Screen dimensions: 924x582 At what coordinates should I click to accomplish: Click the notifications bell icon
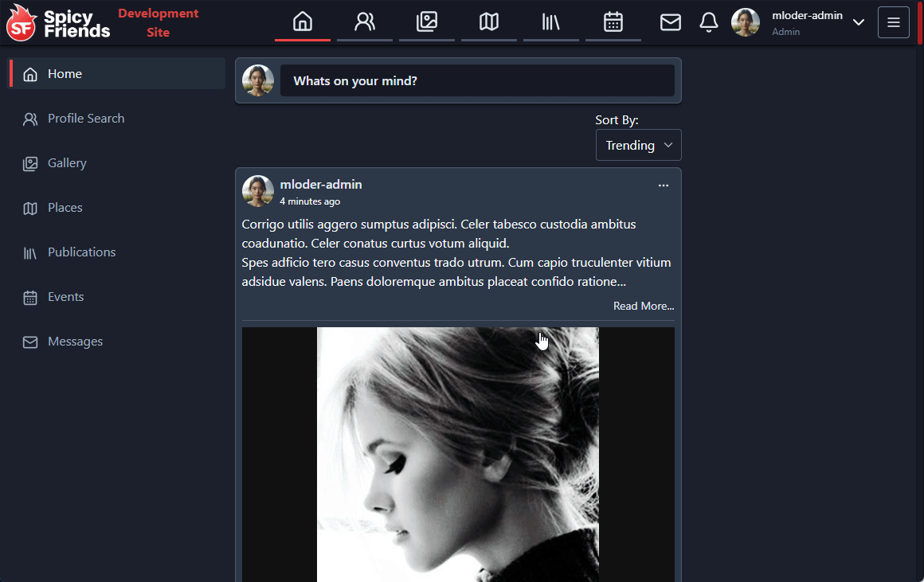[x=709, y=22]
